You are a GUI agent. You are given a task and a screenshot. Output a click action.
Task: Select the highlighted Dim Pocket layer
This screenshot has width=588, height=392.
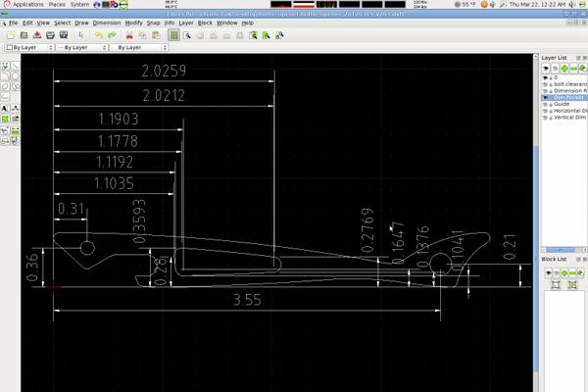point(568,98)
